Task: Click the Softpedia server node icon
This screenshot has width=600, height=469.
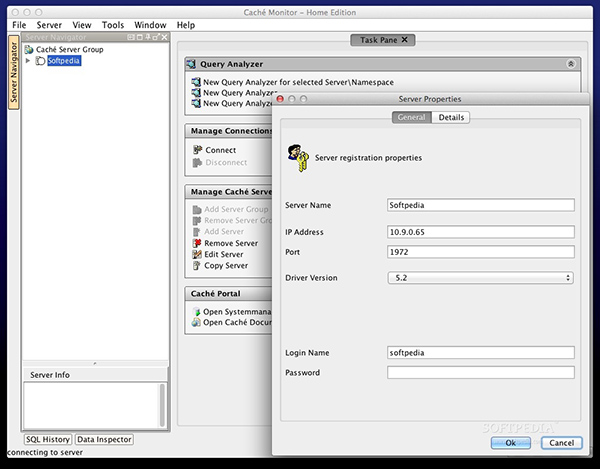Action: tap(40, 61)
